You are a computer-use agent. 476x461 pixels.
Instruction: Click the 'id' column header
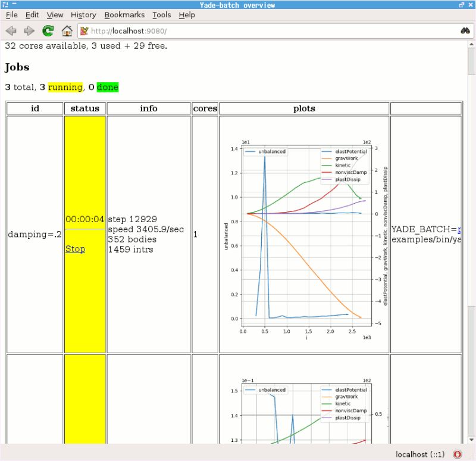[x=35, y=108]
